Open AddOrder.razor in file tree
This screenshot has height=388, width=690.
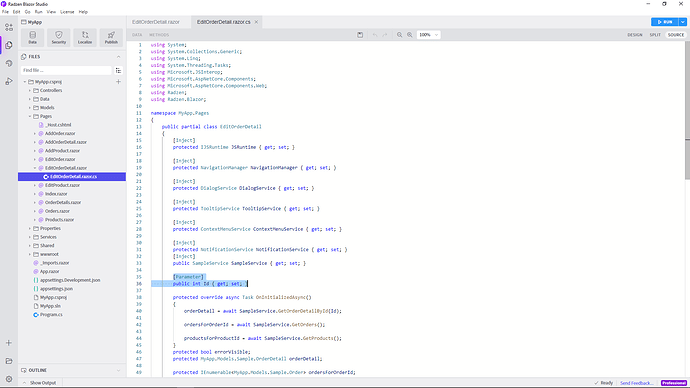point(60,134)
